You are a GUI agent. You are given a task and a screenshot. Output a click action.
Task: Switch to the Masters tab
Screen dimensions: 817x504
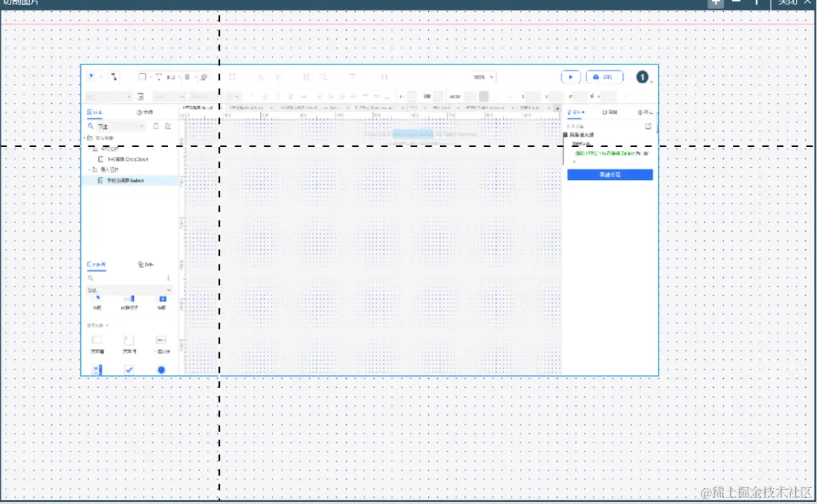coord(145,265)
